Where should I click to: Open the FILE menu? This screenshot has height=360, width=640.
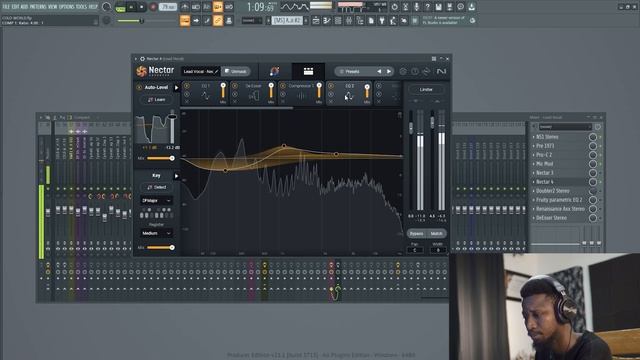point(6,7)
